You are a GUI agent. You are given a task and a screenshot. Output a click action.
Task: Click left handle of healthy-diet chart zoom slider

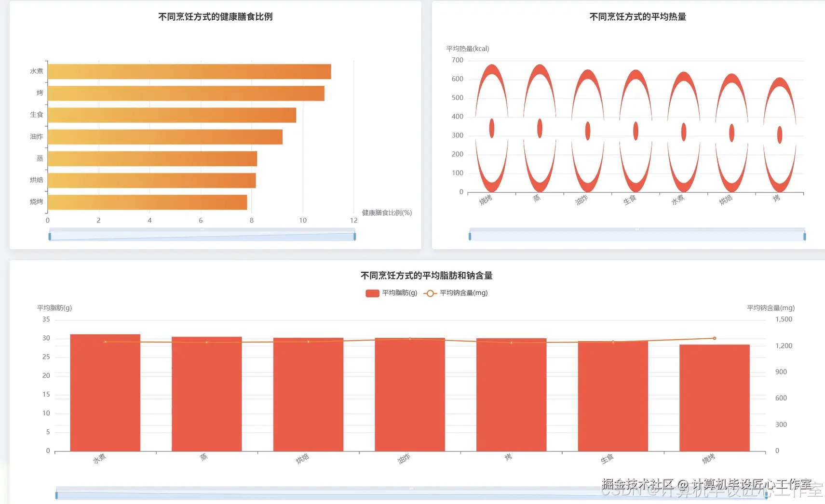(x=50, y=236)
